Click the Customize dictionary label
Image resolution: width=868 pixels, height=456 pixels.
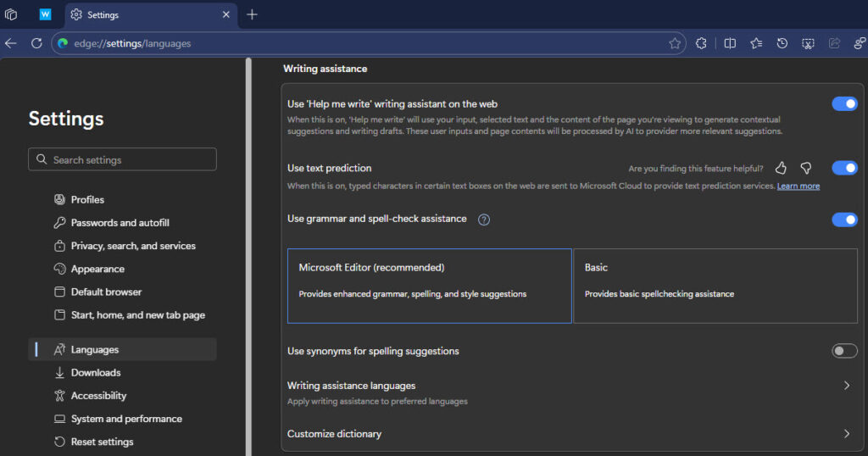334,434
